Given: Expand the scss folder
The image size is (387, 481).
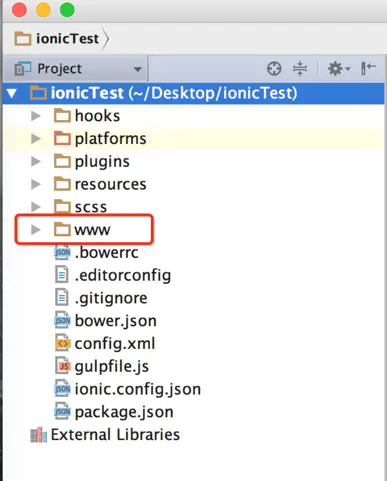Looking at the screenshot, I should click(36, 207).
